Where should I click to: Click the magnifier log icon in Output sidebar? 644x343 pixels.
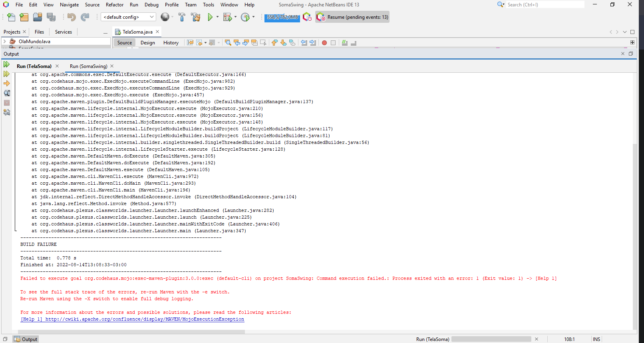[7, 93]
